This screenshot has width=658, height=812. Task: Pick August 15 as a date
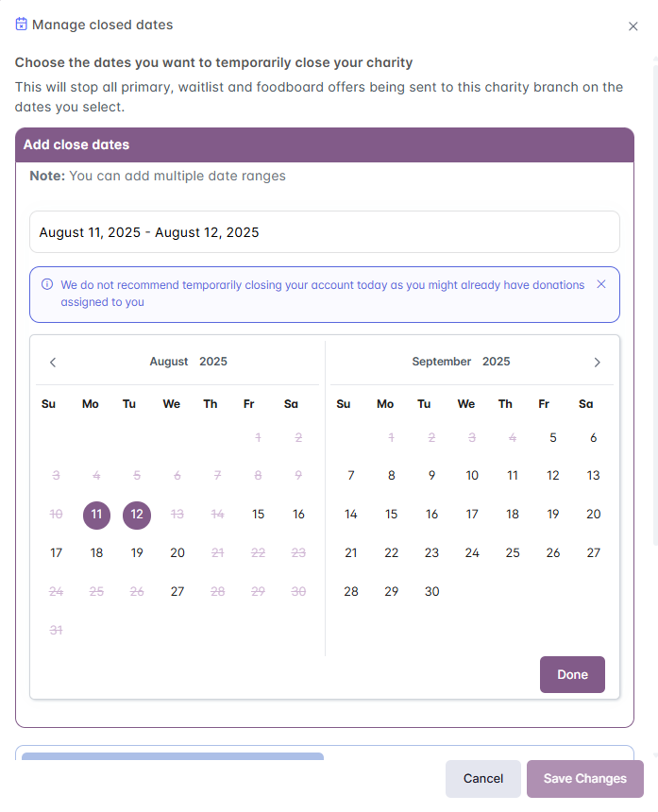click(x=258, y=515)
